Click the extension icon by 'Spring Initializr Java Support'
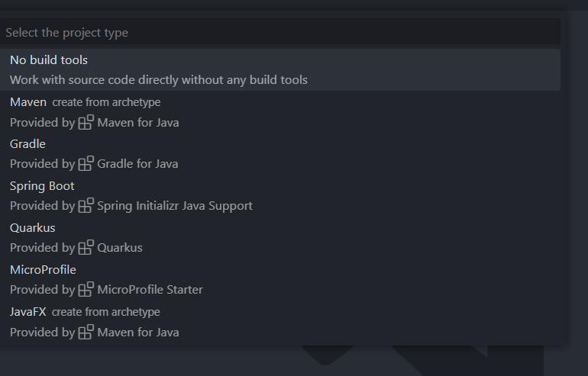The image size is (588, 376). point(86,206)
